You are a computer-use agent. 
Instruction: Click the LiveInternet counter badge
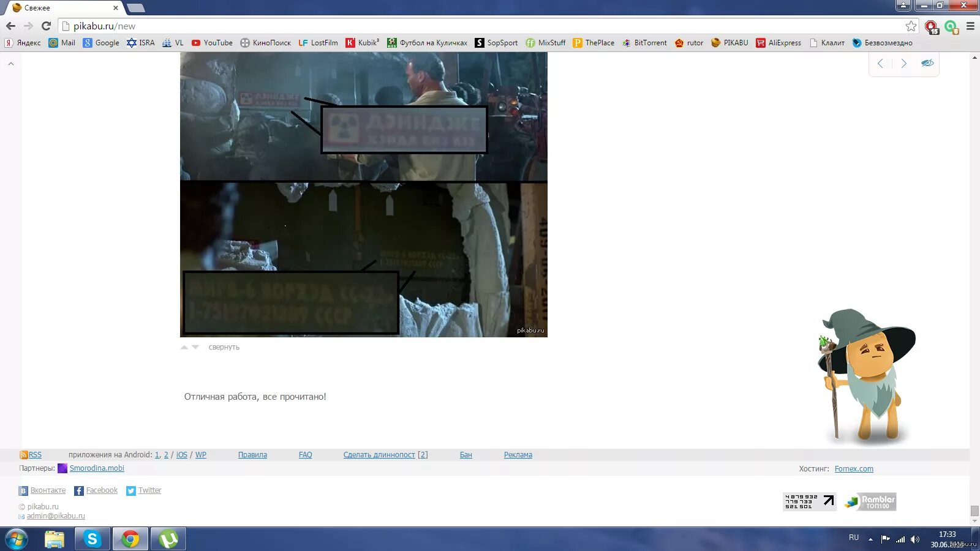click(810, 501)
